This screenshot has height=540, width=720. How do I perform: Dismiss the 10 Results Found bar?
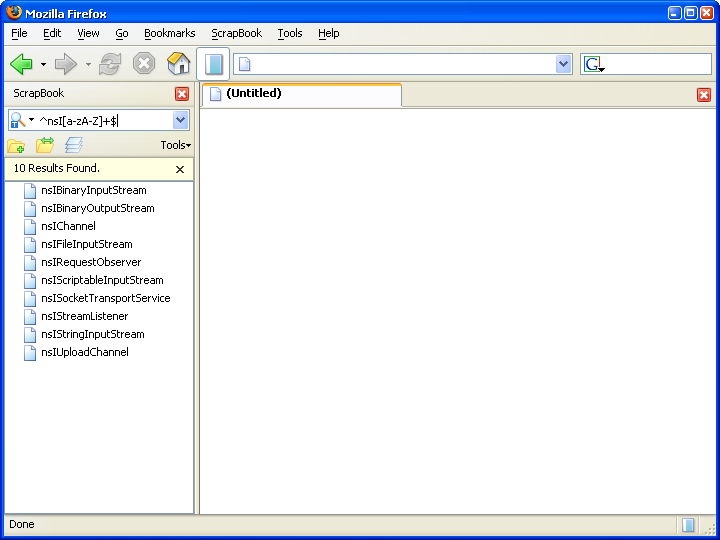pyautogui.click(x=180, y=170)
